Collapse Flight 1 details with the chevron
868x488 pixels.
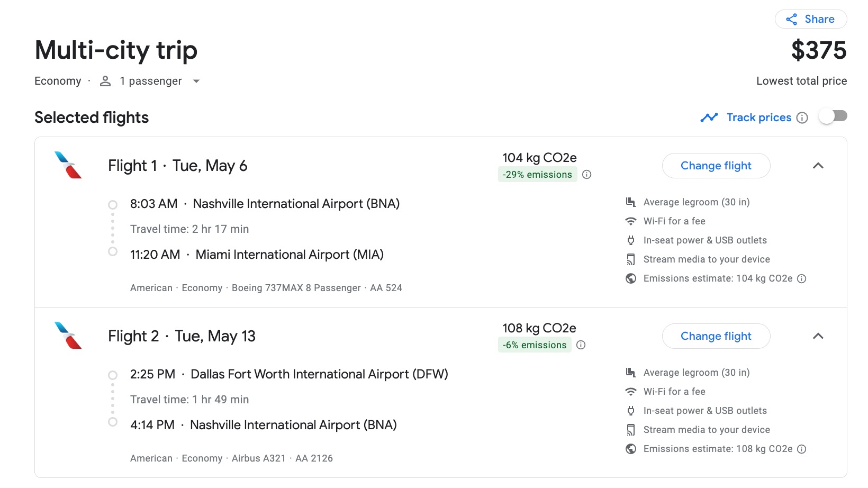(x=818, y=166)
